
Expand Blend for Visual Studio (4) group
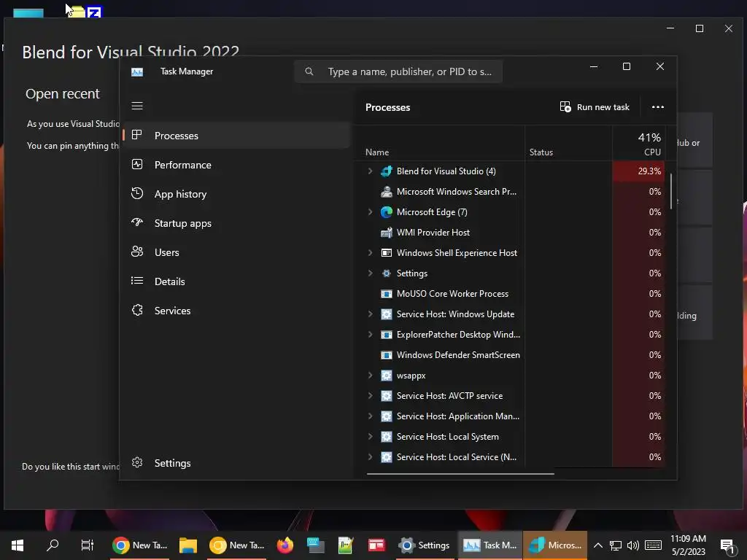(x=370, y=171)
